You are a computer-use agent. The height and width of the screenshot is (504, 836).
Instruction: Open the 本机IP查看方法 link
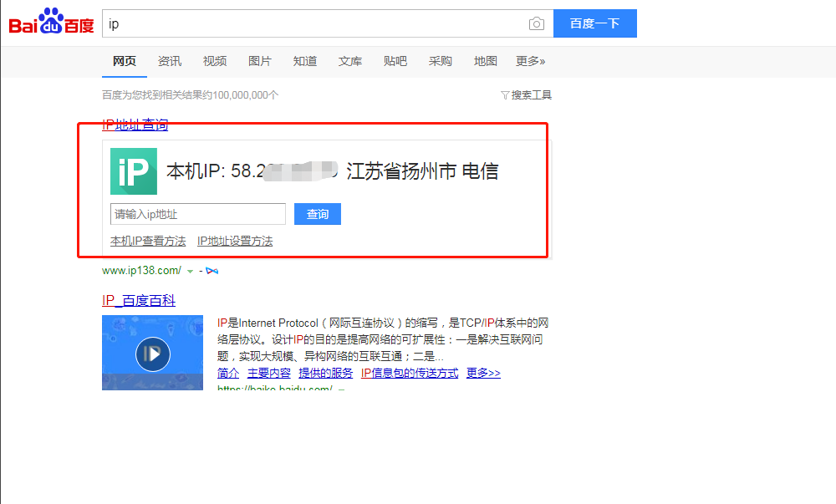147,241
